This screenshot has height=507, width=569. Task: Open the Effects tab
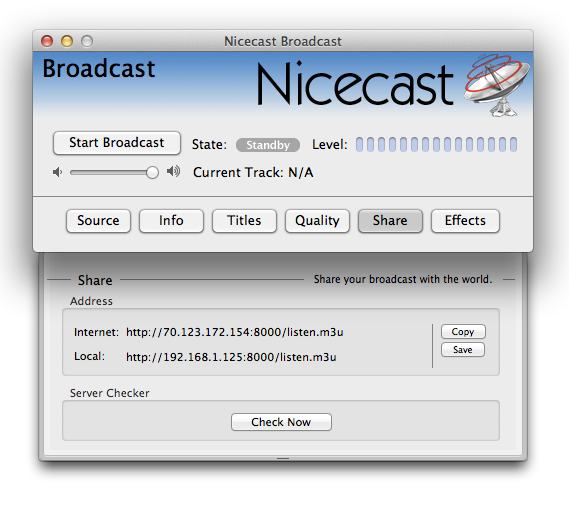click(x=465, y=221)
